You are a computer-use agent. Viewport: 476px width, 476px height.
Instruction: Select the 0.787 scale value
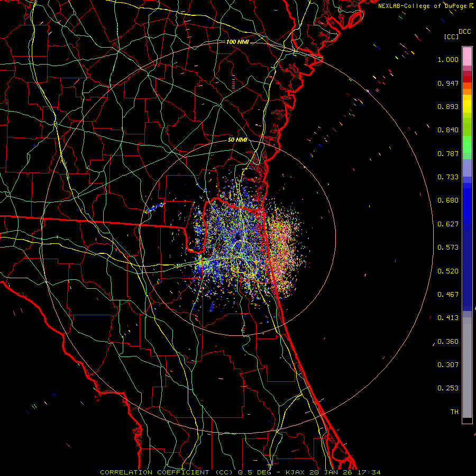click(448, 153)
